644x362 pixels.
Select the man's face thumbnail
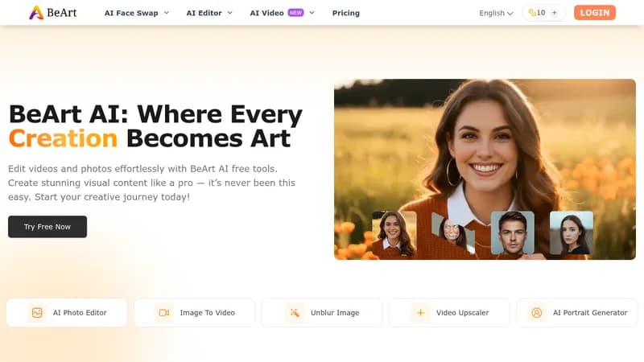tap(513, 232)
